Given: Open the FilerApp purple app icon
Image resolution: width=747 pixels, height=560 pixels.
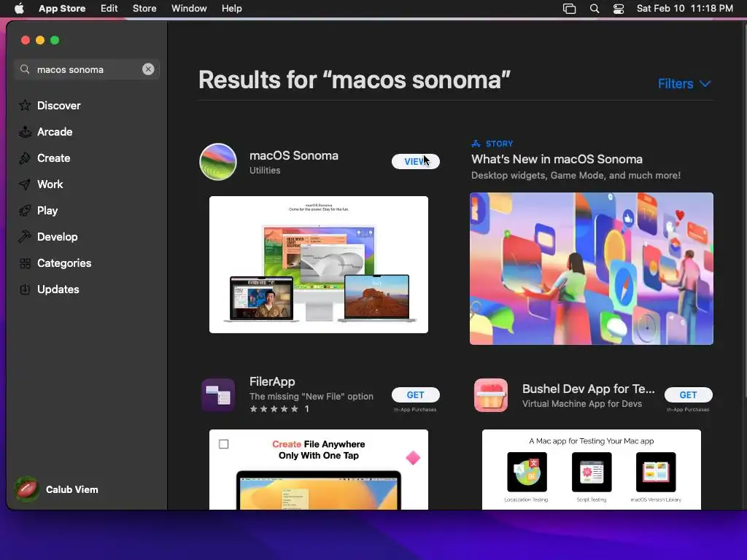Looking at the screenshot, I should (218, 394).
